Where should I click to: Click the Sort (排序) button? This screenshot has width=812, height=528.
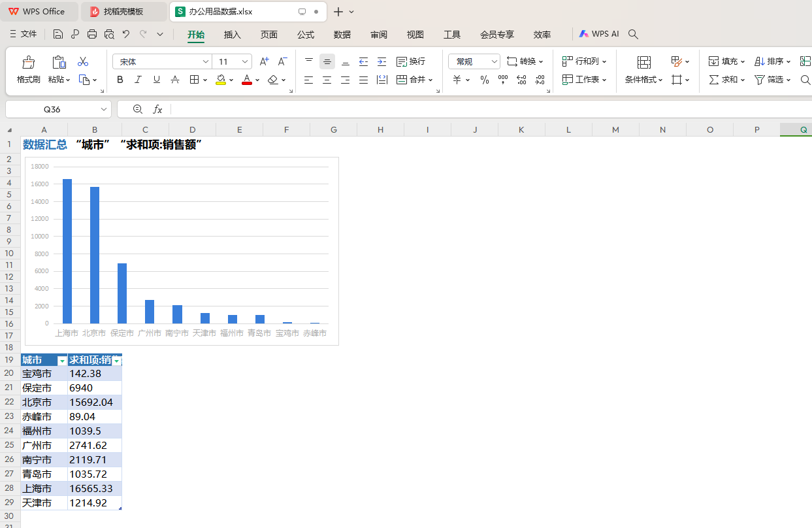coord(773,61)
